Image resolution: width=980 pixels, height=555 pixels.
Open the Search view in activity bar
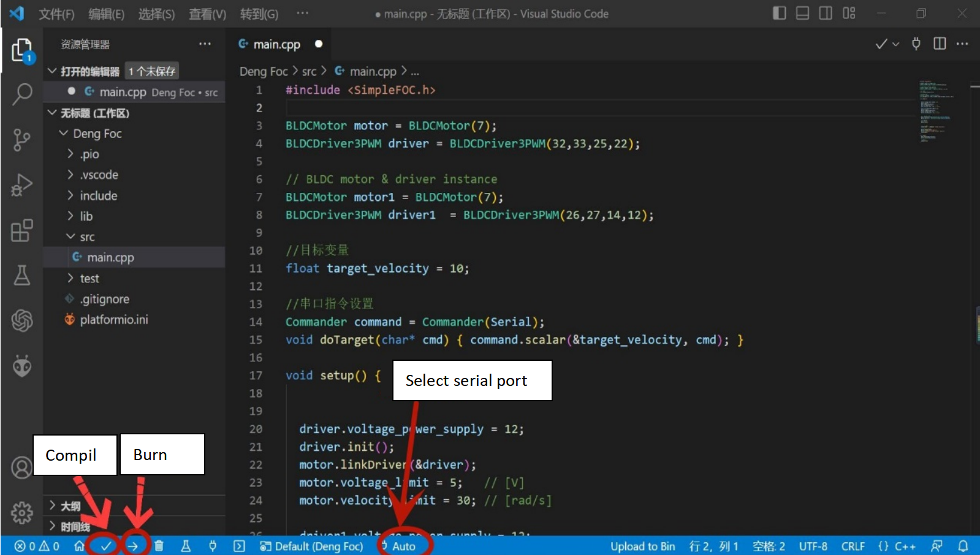[22, 95]
